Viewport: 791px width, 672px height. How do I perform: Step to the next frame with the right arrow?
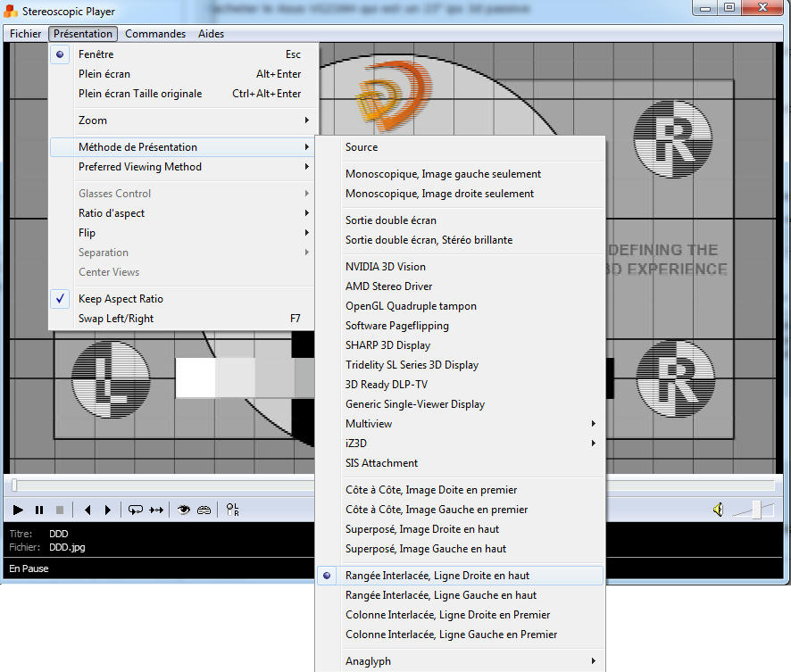pos(107,510)
